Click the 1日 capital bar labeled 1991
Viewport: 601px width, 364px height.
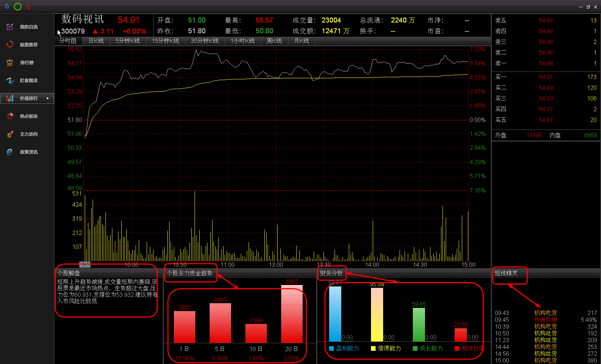click(185, 327)
